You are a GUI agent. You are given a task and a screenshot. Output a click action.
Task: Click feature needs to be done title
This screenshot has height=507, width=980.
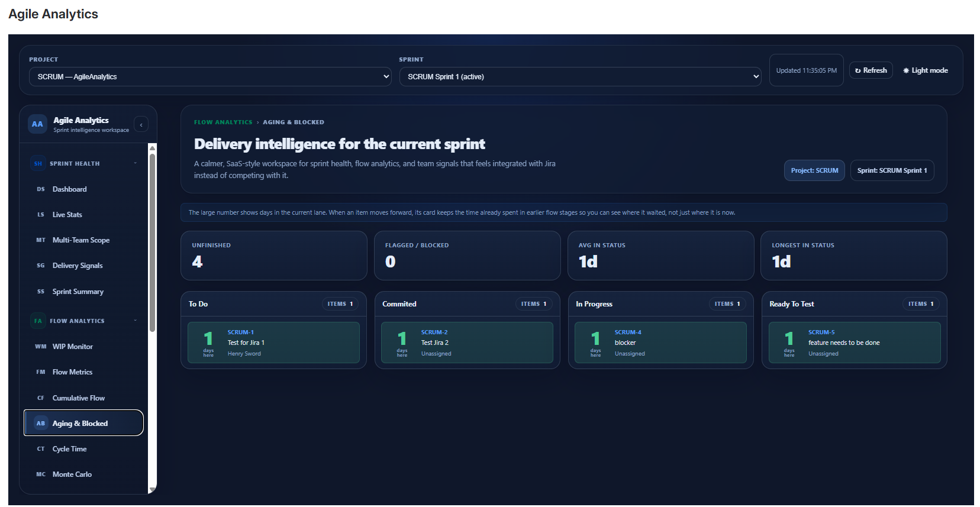point(844,343)
